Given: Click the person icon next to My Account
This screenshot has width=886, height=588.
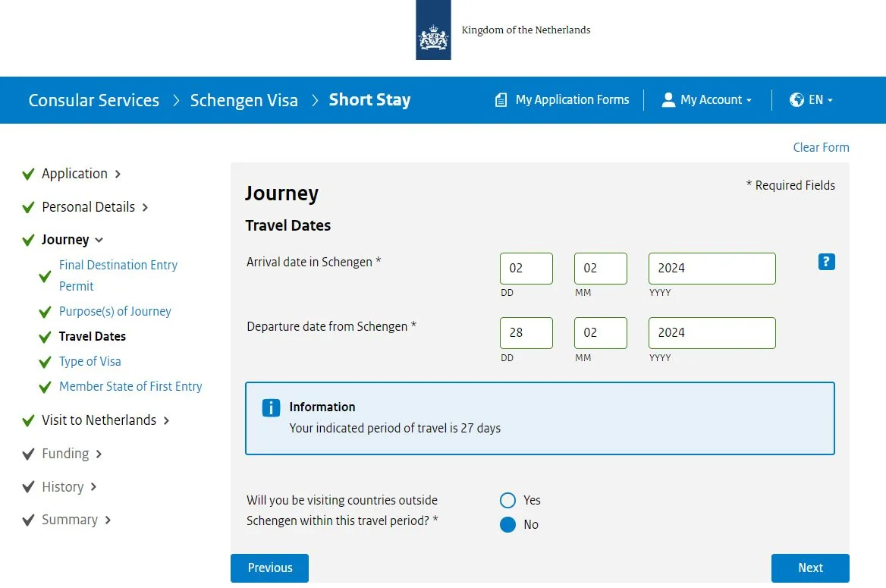Looking at the screenshot, I should (668, 99).
